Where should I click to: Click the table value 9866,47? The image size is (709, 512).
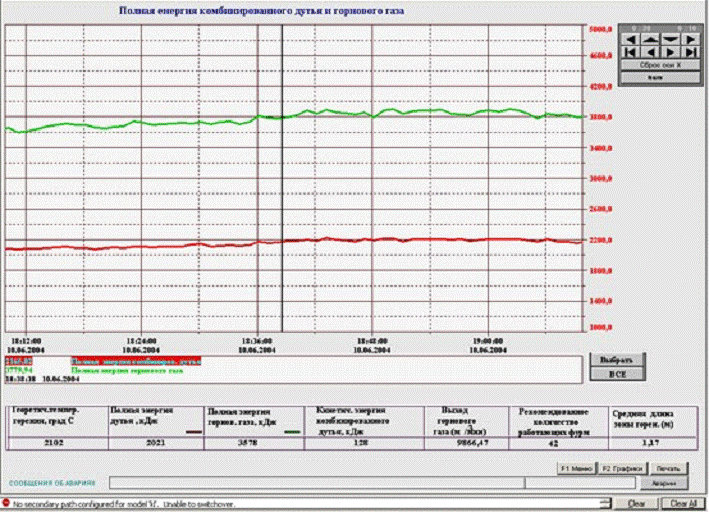pyautogui.click(x=473, y=443)
